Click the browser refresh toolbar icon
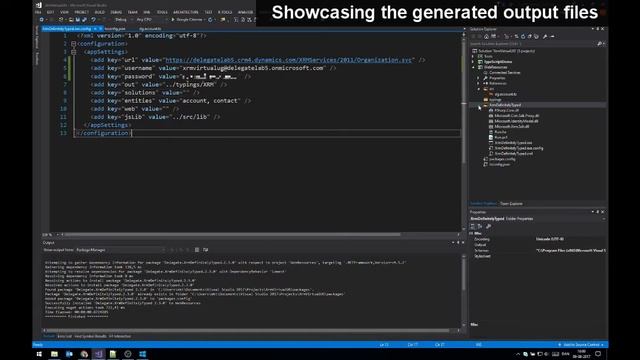 click(211, 20)
